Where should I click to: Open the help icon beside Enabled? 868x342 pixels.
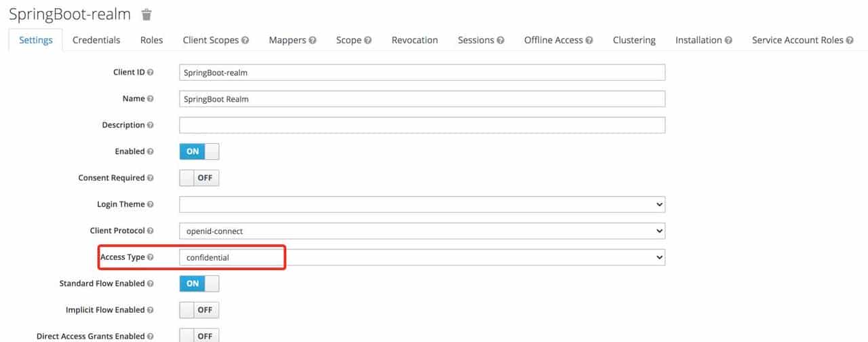click(150, 151)
